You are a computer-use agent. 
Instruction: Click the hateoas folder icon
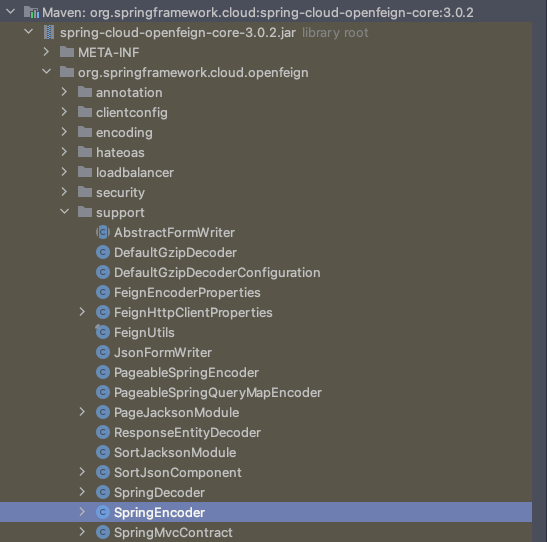(85, 152)
